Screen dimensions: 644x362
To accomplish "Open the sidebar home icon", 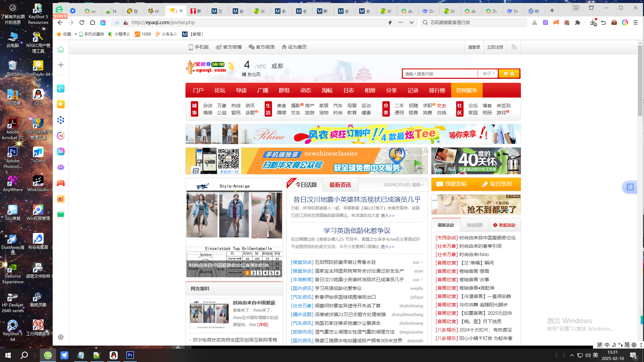I will [61, 50].
